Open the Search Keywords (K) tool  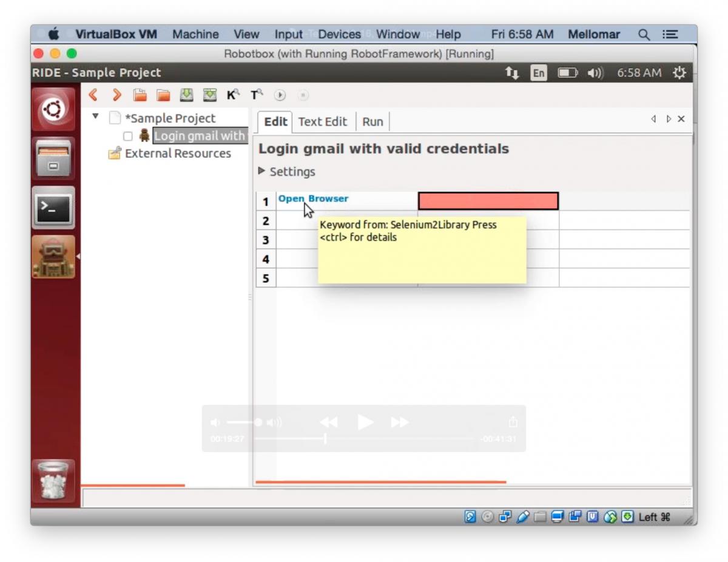click(x=233, y=95)
